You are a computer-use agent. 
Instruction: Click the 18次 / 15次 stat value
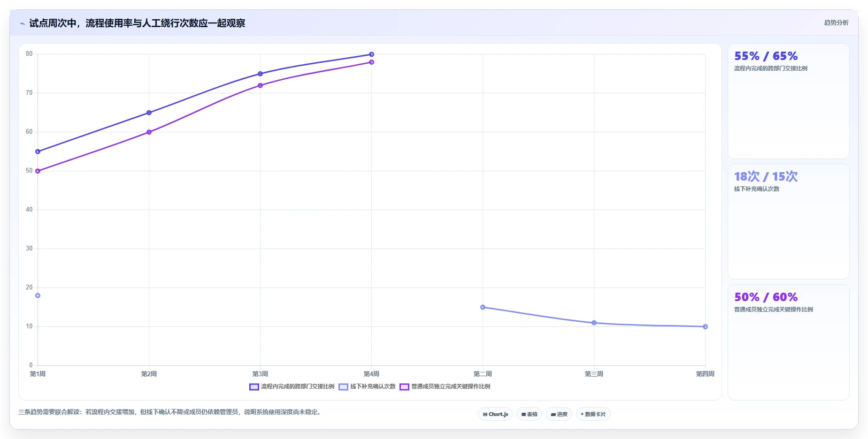(x=766, y=176)
